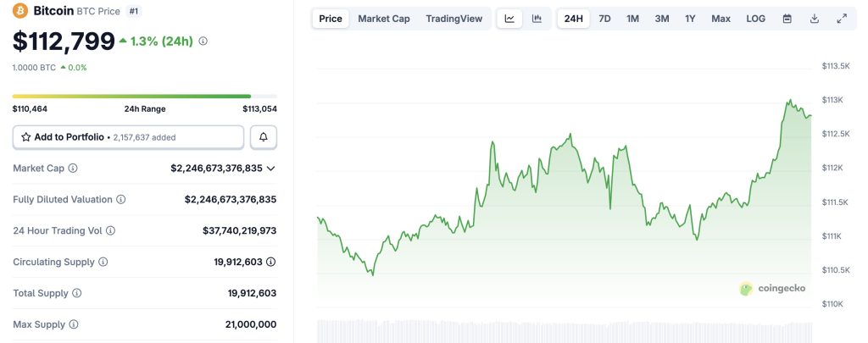The image size is (868, 343).
Task: Open the Market Cap chart tab
Action: [383, 19]
